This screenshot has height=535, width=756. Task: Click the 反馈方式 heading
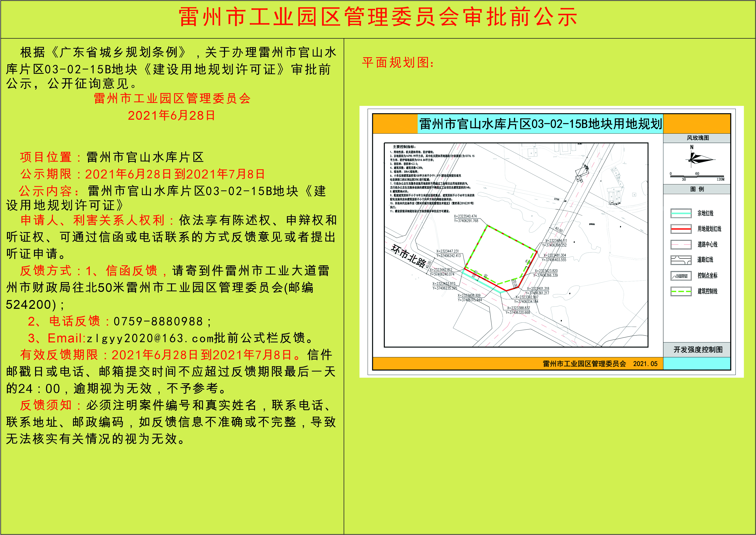pos(46,271)
